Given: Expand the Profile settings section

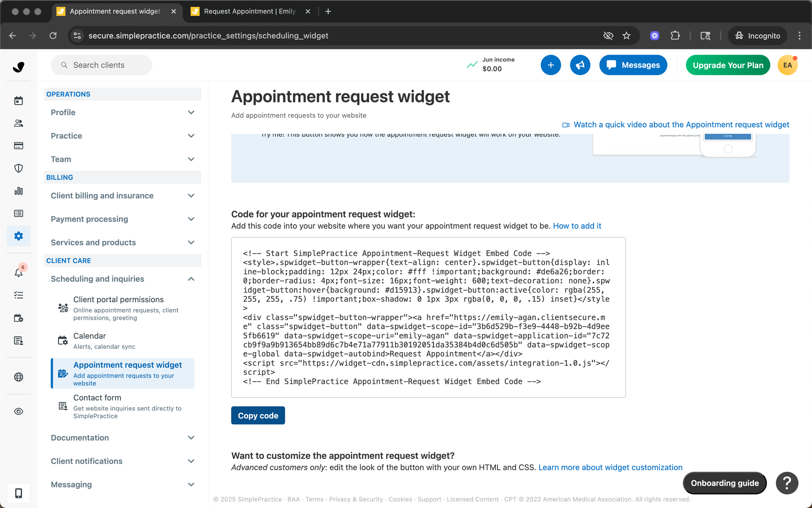Looking at the screenshot, I should pyautogui.click(x=122, y=112).
